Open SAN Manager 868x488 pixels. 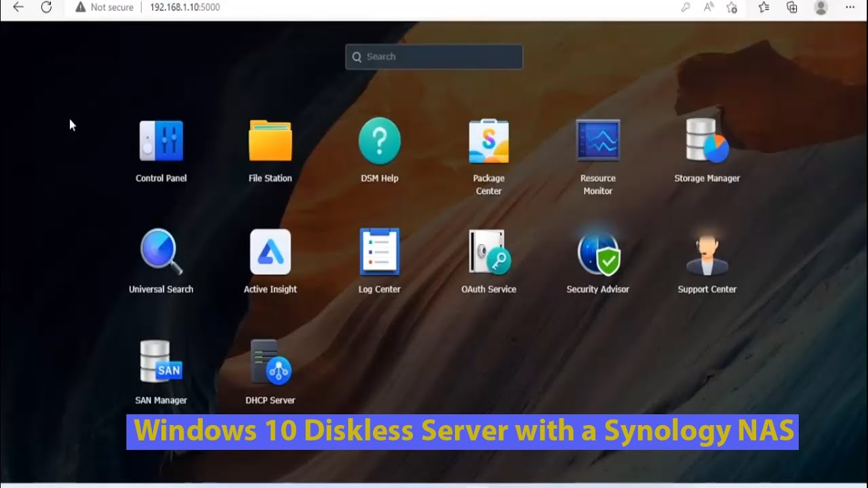161,362
